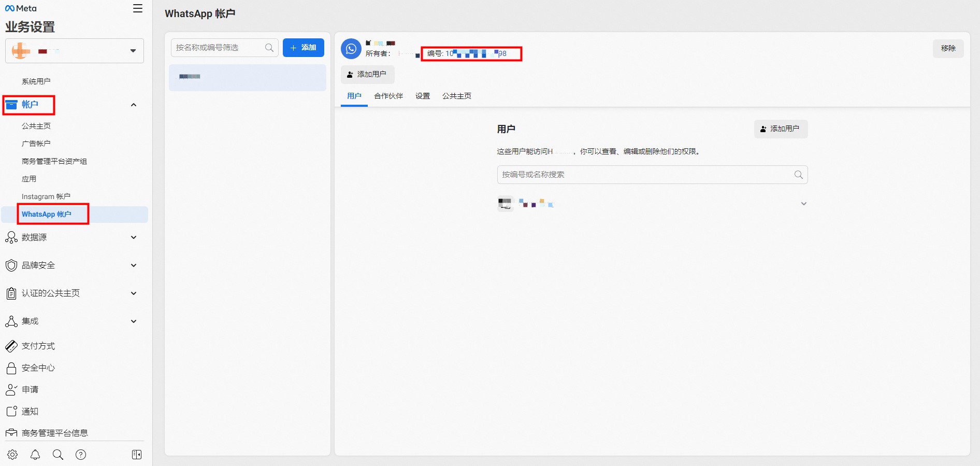Click the Meta logo
980x466 pixels.
tap(21, 8)
